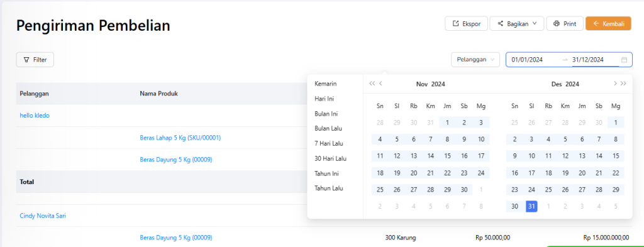Image resolution: width=644 pixels, height=247 pixels.
Task: Open the Bagikan dropdown
Action: 517,23
